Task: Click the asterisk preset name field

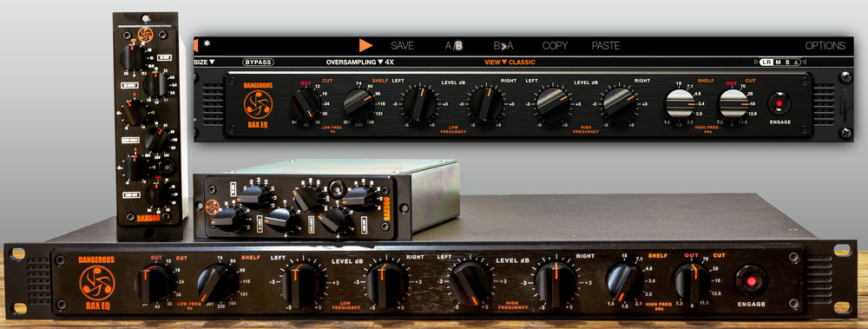Action: tap(207, 43)
